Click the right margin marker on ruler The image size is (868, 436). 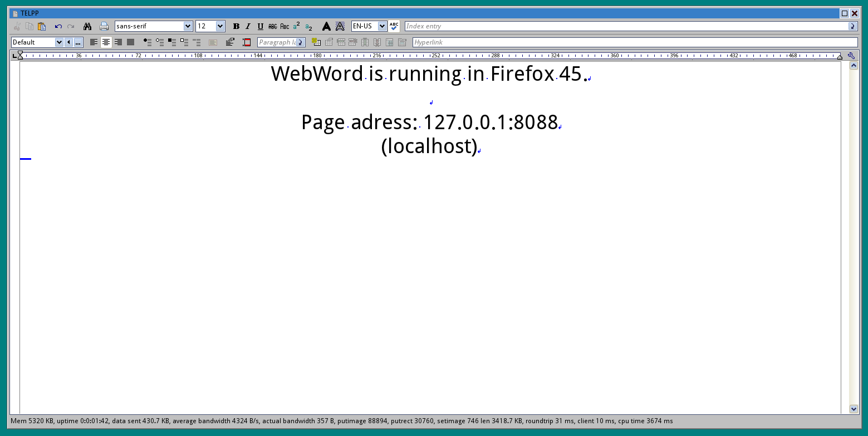click(840, 56)
